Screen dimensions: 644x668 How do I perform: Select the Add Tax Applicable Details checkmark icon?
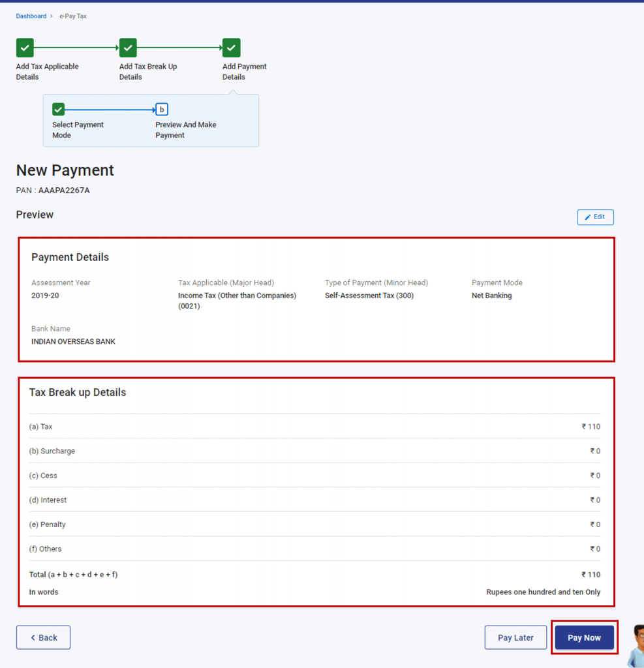click(x=24, y=47)
